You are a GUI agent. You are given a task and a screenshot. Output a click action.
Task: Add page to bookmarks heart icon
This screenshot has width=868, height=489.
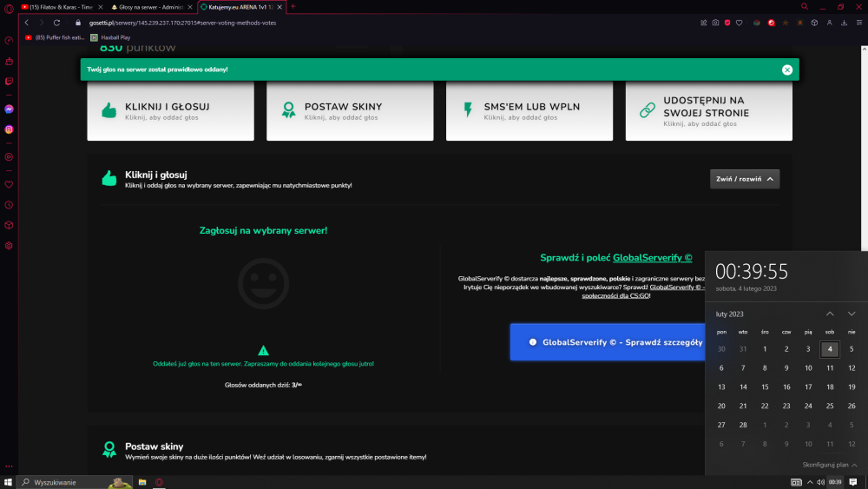[x=739, y=23]
